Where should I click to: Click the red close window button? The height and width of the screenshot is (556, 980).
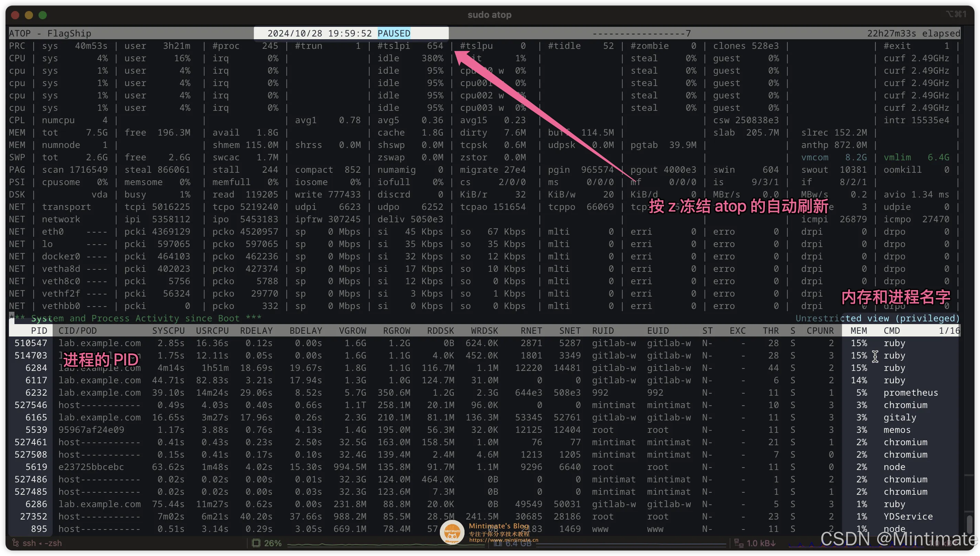(x=15, y=15)
